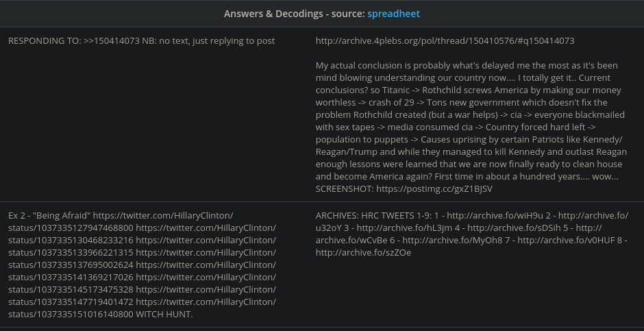Open the archive.4plebs.org thread link

(445, 41)
